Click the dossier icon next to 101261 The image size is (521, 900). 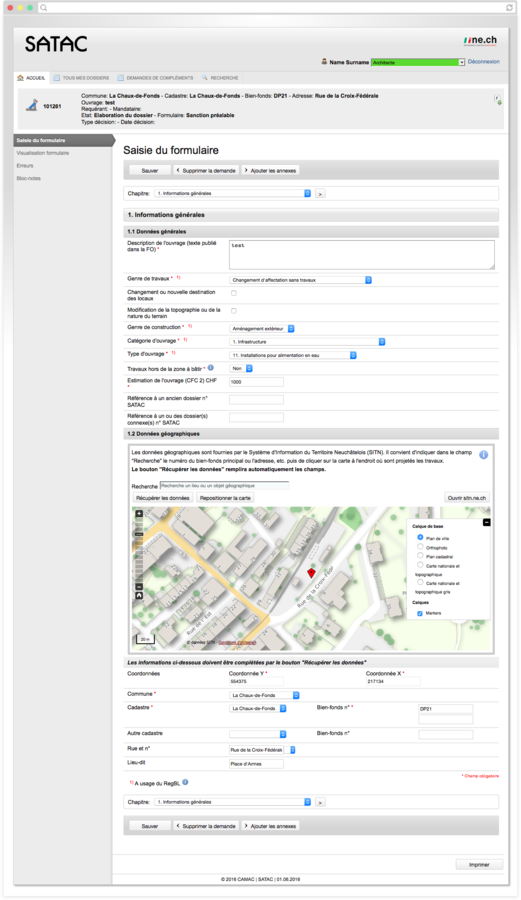pyautogui.click(x=32, y=106)
